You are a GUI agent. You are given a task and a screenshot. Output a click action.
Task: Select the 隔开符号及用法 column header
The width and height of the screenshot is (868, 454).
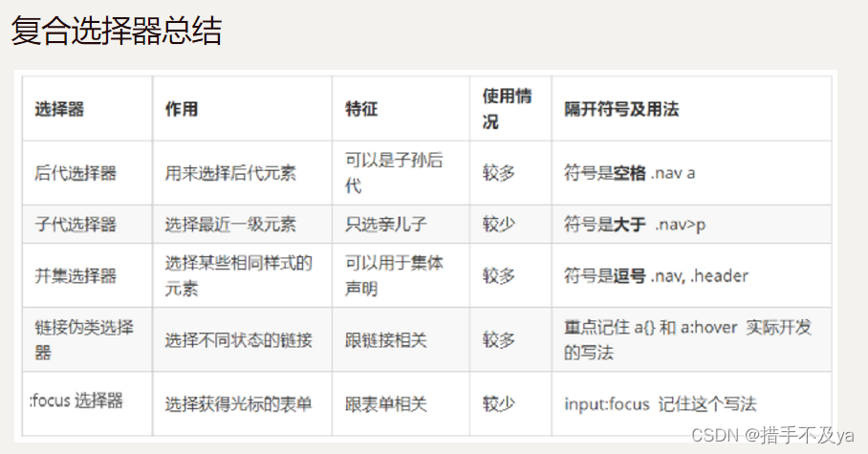[691, 109]
